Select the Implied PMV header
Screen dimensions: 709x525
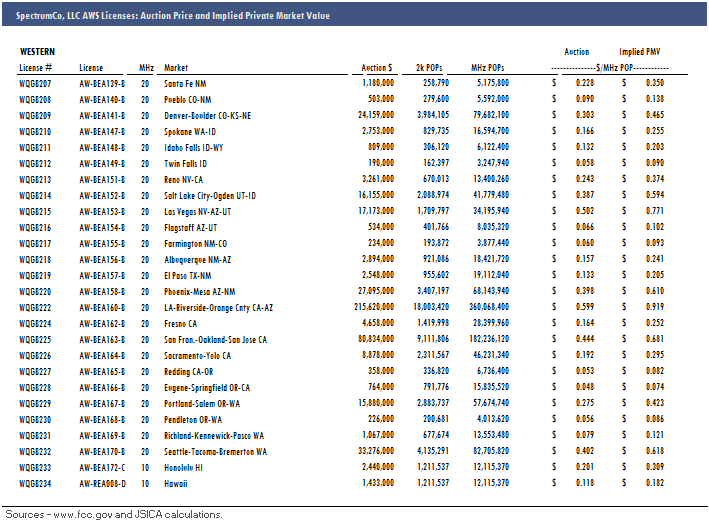tap(639, 51)
